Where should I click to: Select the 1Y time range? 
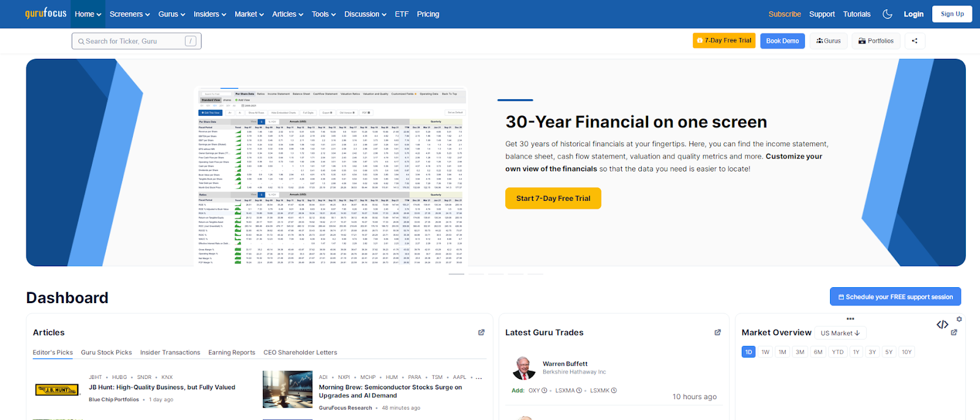pyautogui.click(x=856, y=352)
